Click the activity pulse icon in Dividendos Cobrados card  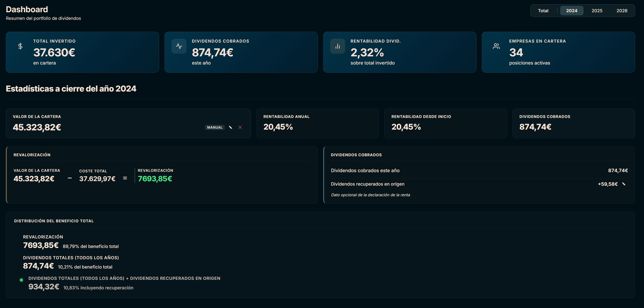179,46
